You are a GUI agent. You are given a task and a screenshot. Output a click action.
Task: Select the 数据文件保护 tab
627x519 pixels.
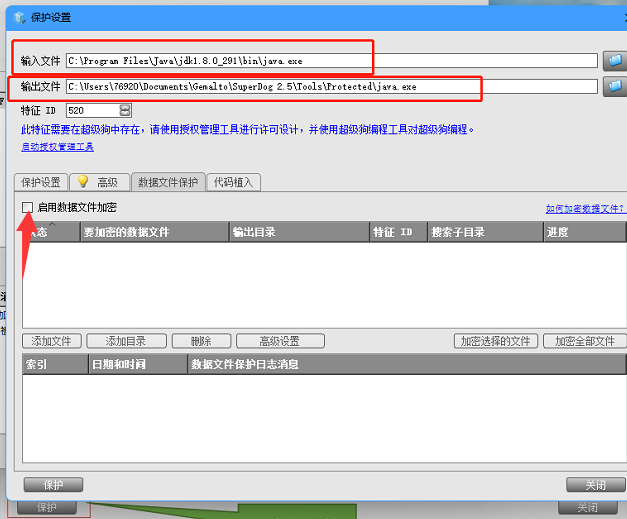tap(168, 182)
